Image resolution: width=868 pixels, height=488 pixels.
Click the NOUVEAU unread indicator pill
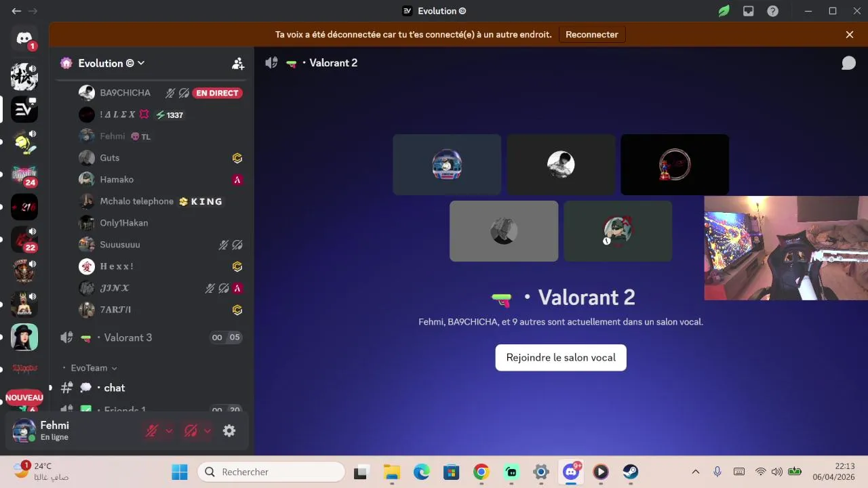[24, 398]
